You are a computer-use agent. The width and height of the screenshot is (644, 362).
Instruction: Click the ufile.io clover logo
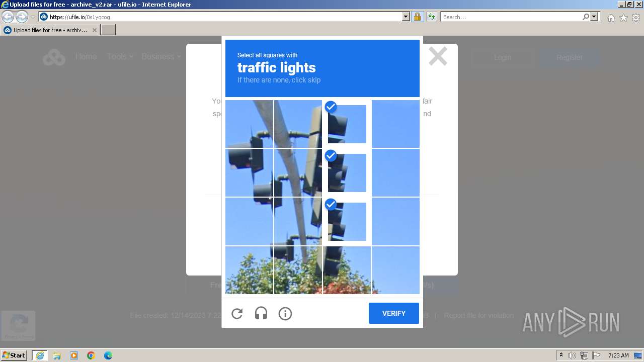[x=54, y=57]
